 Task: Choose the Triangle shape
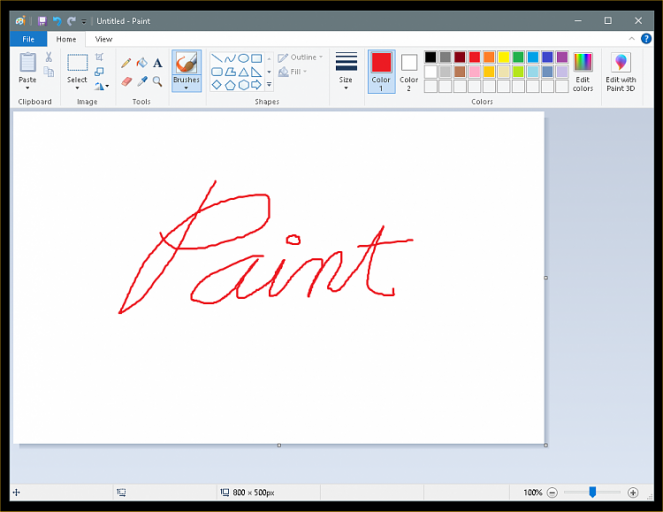click(x=244, y=72)
